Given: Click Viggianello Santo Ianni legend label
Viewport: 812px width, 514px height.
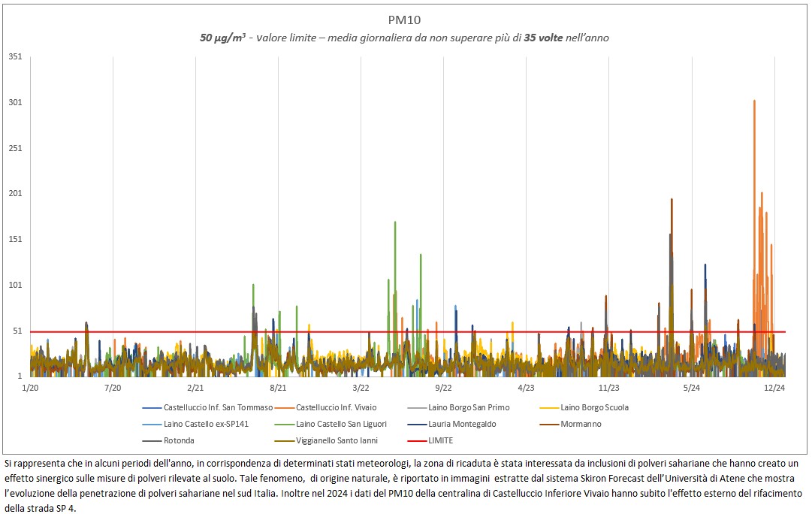Looking at the screenshot, I should pos(337,440).
